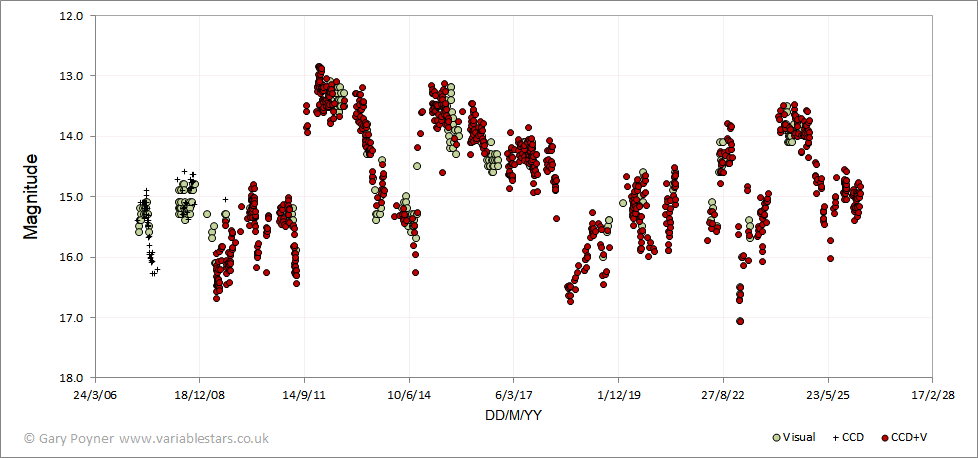Click the faintest data point near magnitude 17.1
Image resolution: width=978 pixels, height=458 pixels.
740,321
